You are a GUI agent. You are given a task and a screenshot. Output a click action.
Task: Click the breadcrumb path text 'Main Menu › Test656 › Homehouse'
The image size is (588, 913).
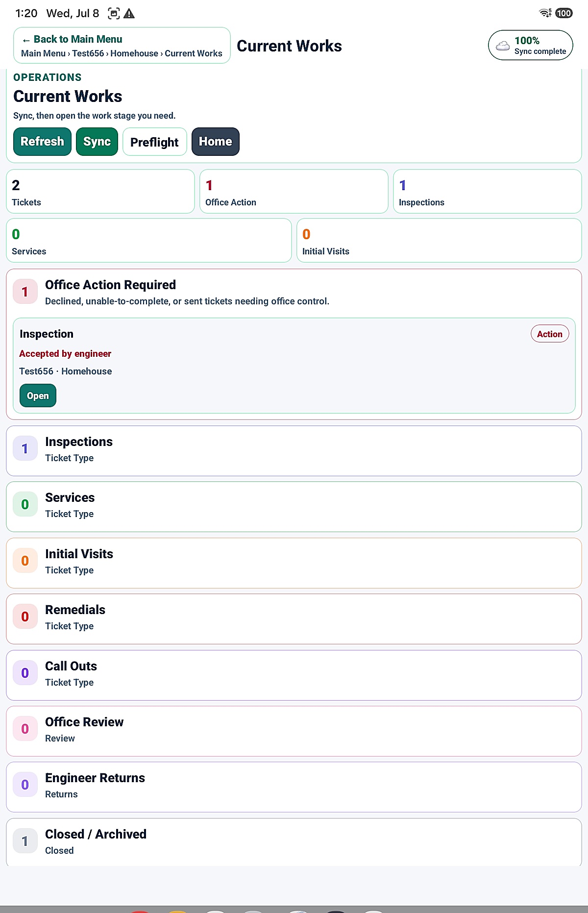coord(90,53)
